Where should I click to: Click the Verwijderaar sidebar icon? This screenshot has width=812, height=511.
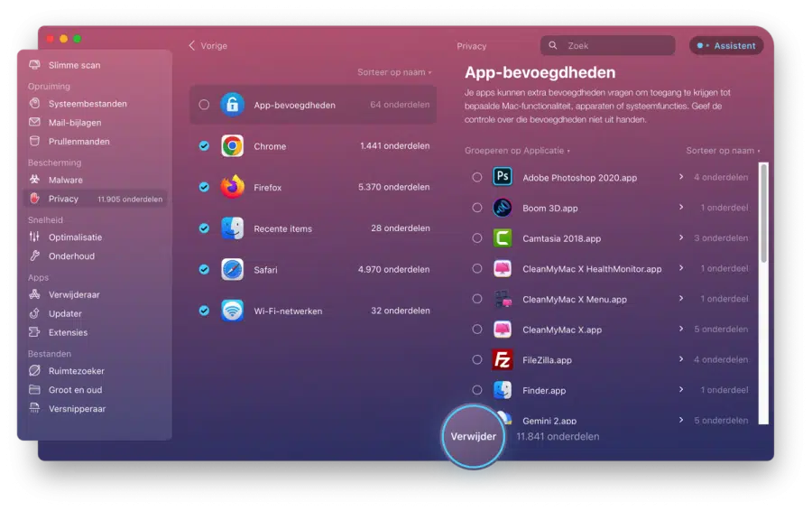point(34,294)
